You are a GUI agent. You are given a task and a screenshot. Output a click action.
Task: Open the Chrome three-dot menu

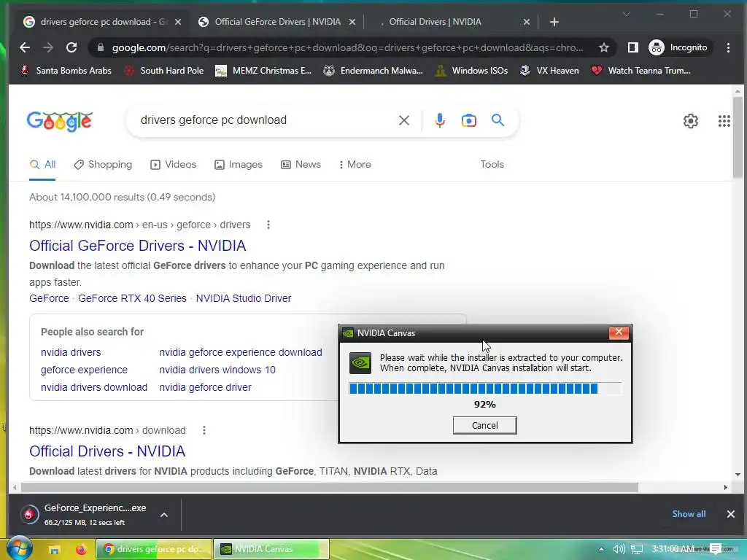728,47
